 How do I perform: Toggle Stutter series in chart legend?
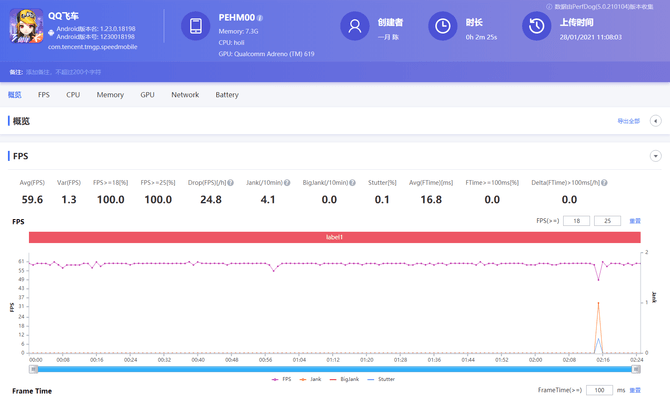[x=381, y=379]
